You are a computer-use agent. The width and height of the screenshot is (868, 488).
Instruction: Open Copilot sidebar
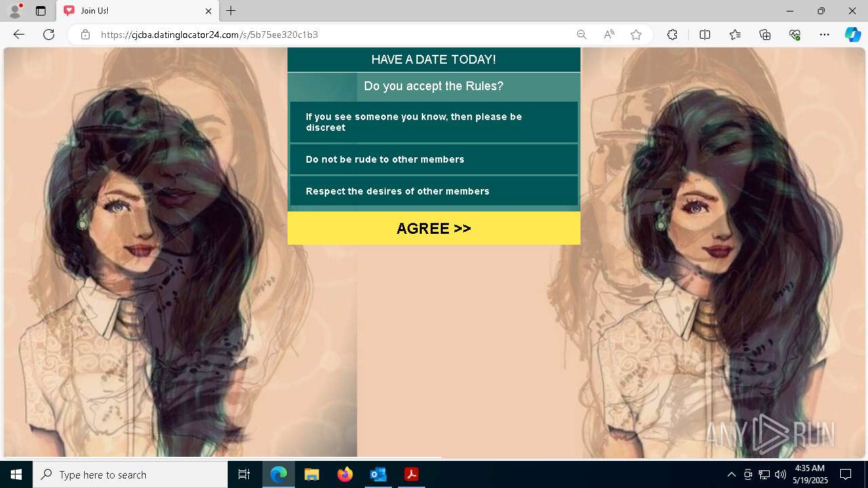(x=852, y=35)
